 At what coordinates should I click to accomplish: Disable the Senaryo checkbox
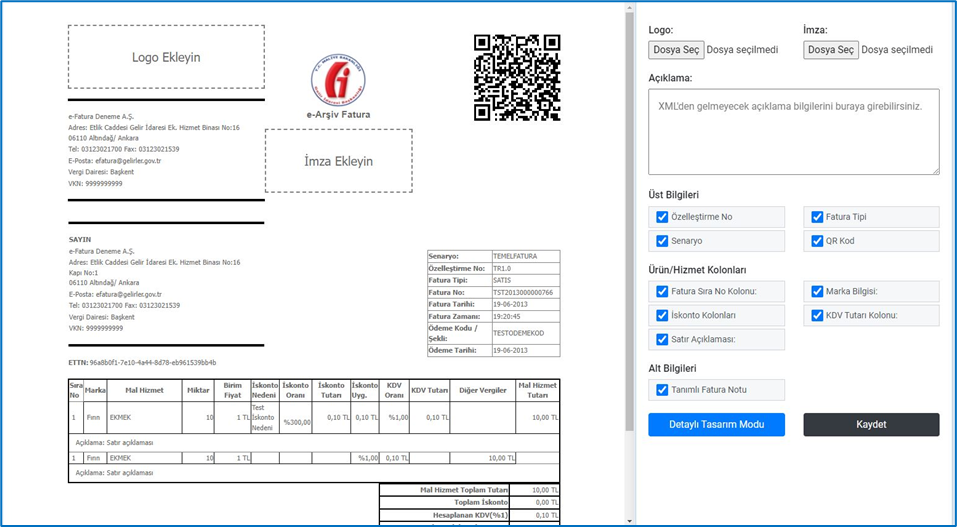(662, 241)
